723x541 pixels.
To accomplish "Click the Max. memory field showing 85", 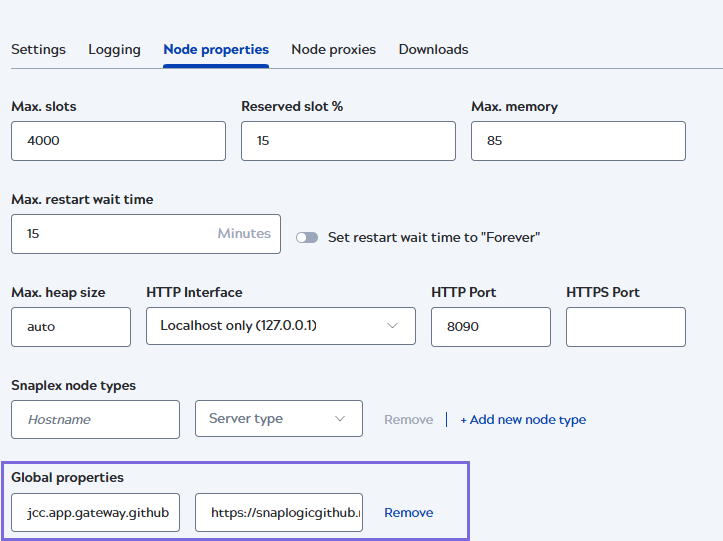I will pos(578,141).
